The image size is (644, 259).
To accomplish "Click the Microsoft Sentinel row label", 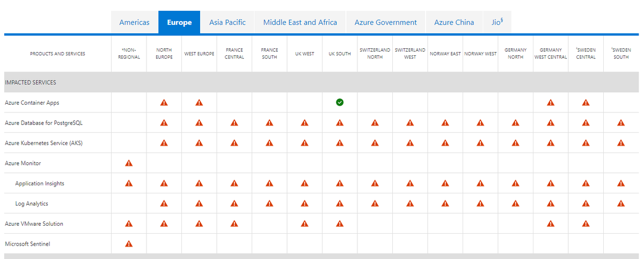I will coord(27,244).
